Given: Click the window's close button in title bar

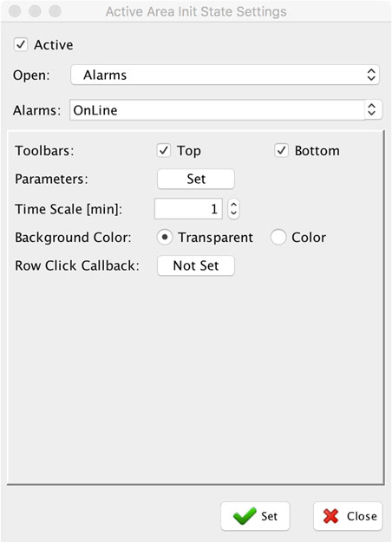Looking at the screenshot, I should coord(15,10).
